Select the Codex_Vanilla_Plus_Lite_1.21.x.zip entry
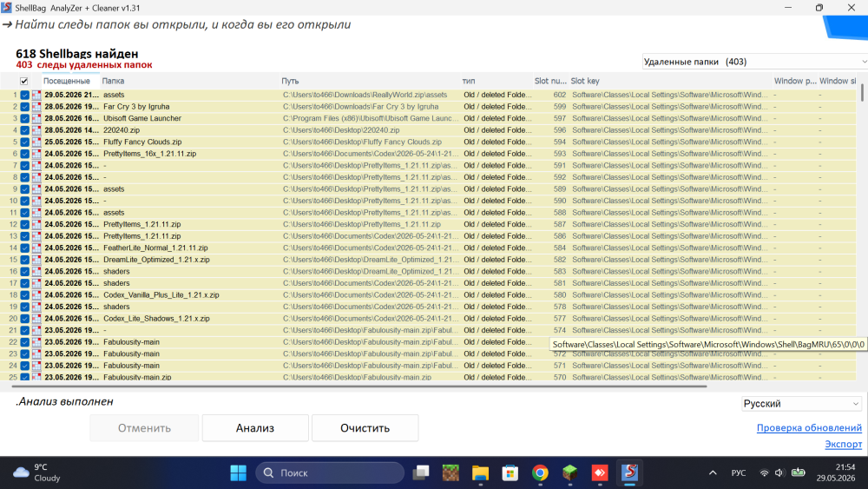 (x=161, y=295)
